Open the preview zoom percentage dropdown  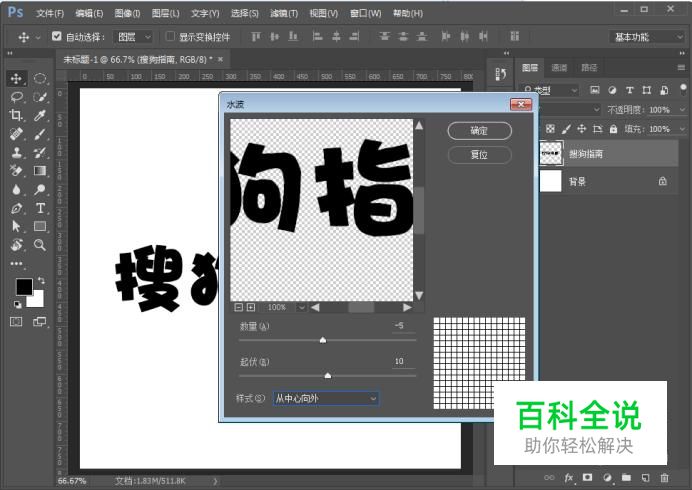point(301,307)
